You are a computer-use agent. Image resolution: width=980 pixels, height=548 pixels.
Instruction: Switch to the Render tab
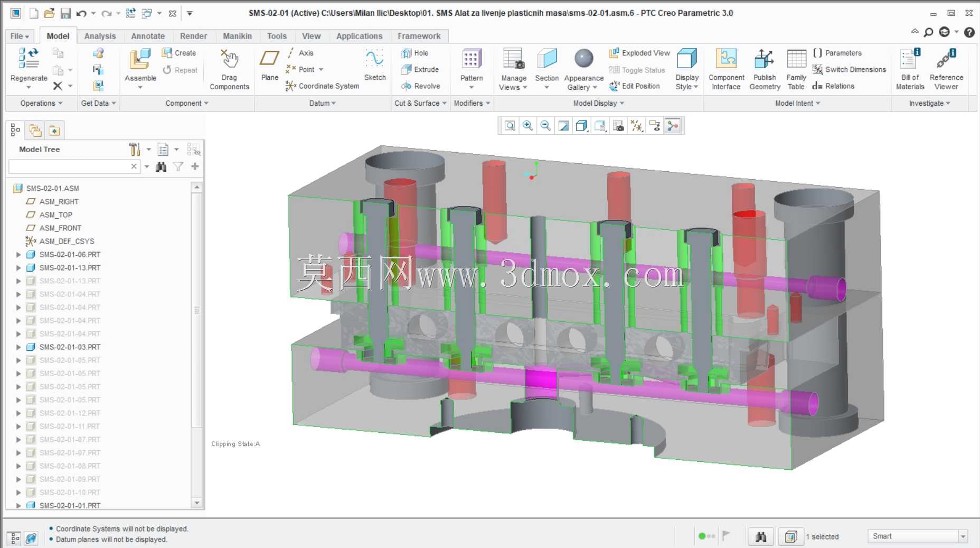[193, 36]
